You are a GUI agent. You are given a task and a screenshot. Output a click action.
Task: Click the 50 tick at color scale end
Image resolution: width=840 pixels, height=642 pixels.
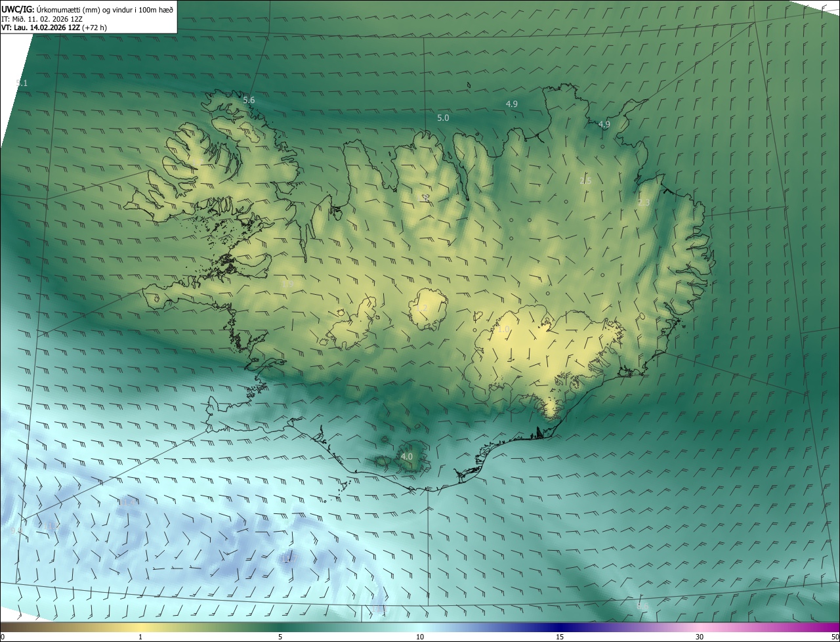pos(835,637)
